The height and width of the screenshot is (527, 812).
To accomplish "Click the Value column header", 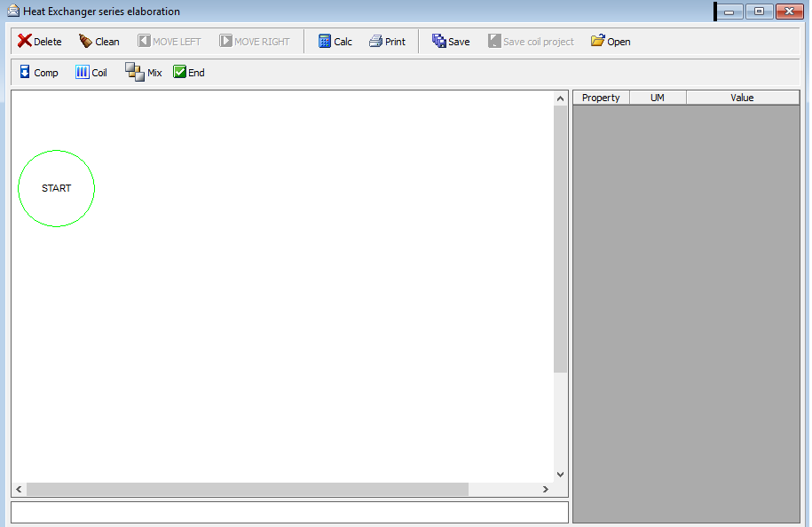I will [x=743, y=98].
